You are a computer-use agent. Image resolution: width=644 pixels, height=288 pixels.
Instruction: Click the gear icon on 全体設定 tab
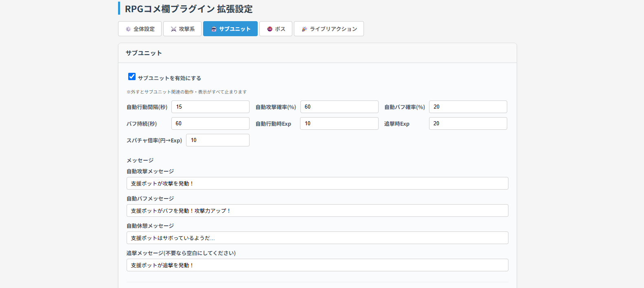click(x=128, y=29)
